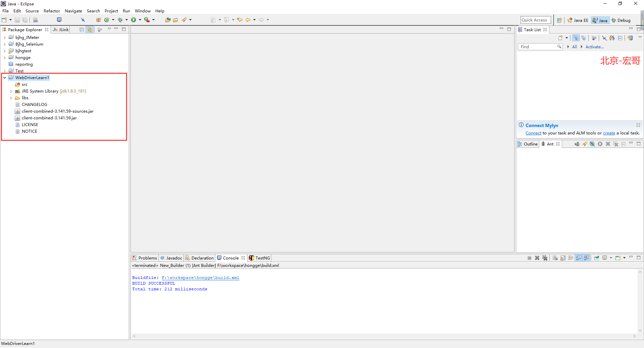Viewport: 644px width, 348px height.
Task: Click the Find field in Task List
Action: 540,47
